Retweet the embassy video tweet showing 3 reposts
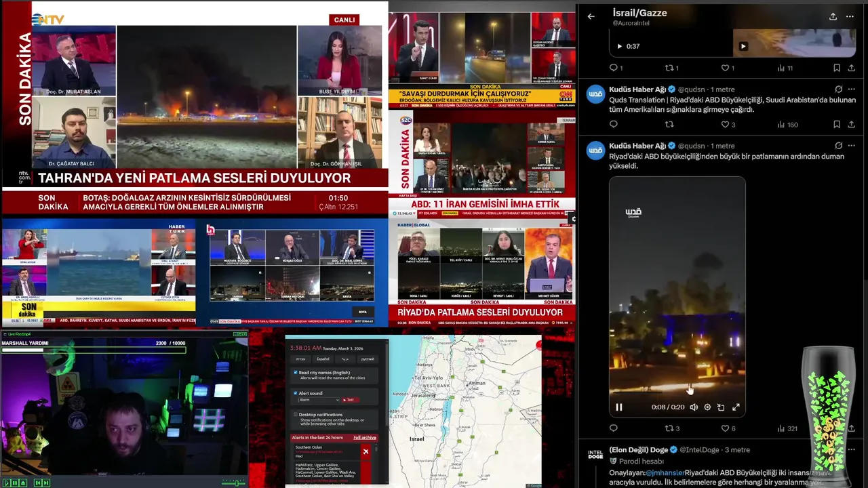 [672, 428]
